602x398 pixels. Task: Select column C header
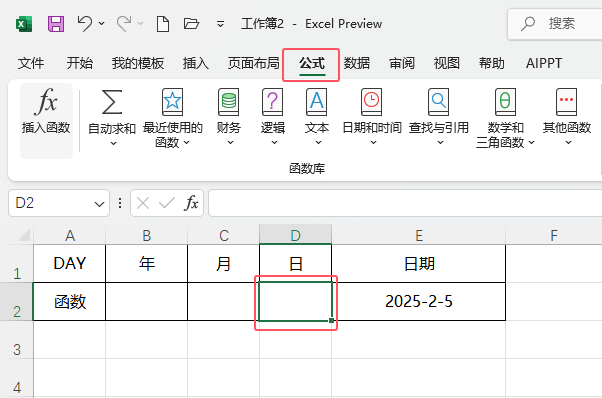coord(224,235)
